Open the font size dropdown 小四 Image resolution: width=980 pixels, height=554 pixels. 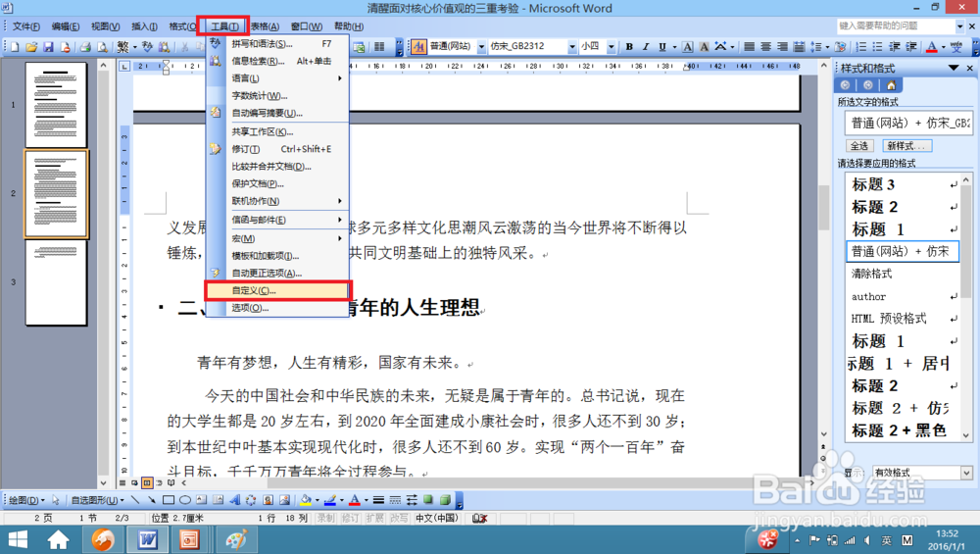611,47
